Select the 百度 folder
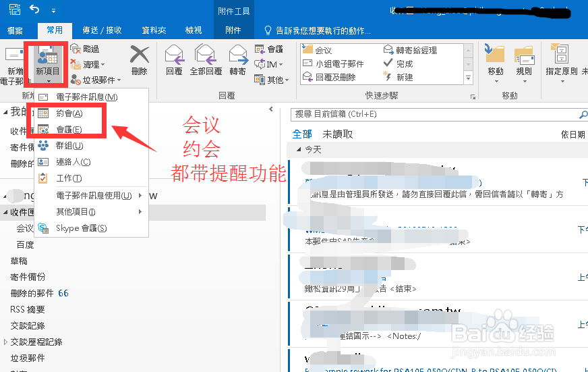 tap(26, 245)
